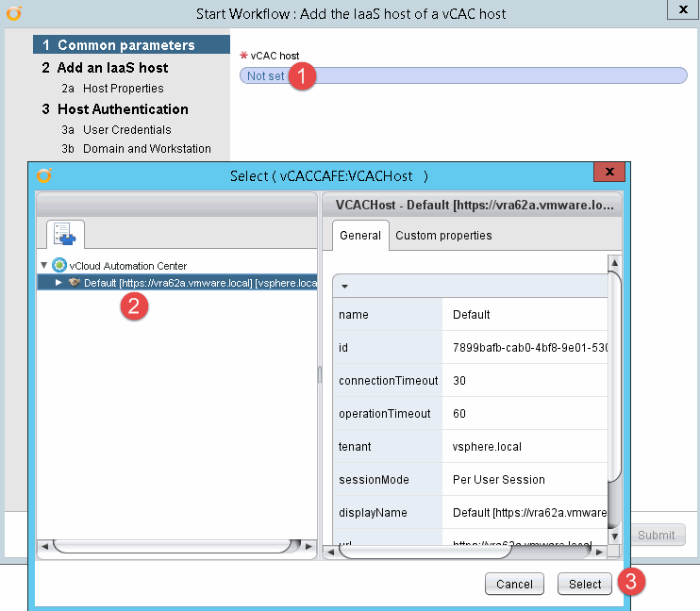Click the orange logo in Select dialog title

pos(44,175)
